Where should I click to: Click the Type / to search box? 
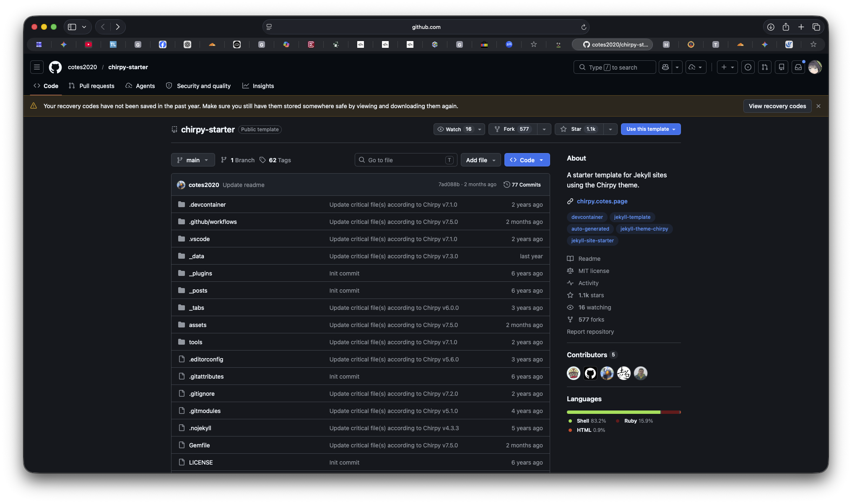(615, 67)
